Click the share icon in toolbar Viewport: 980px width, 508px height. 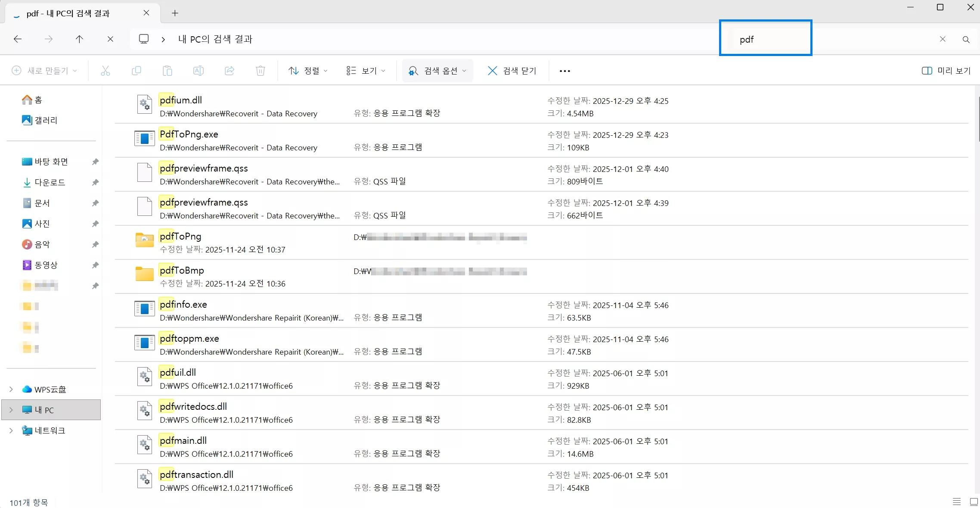(229, 71)
